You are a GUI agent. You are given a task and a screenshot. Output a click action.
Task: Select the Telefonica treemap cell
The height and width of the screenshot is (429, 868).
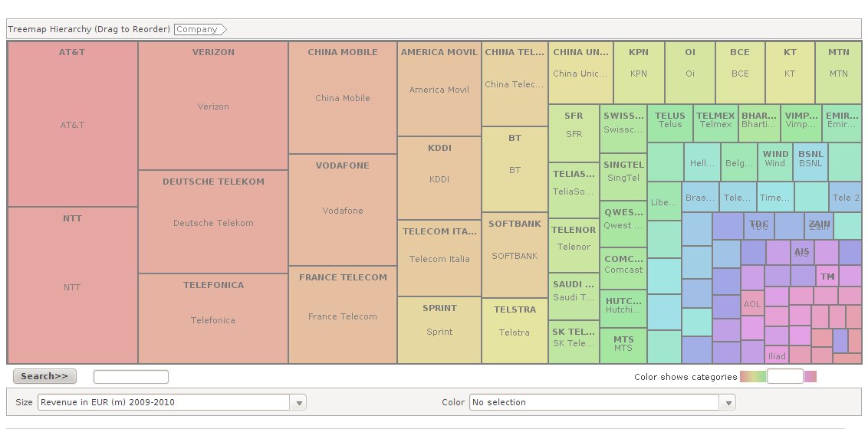coord(213,319)
